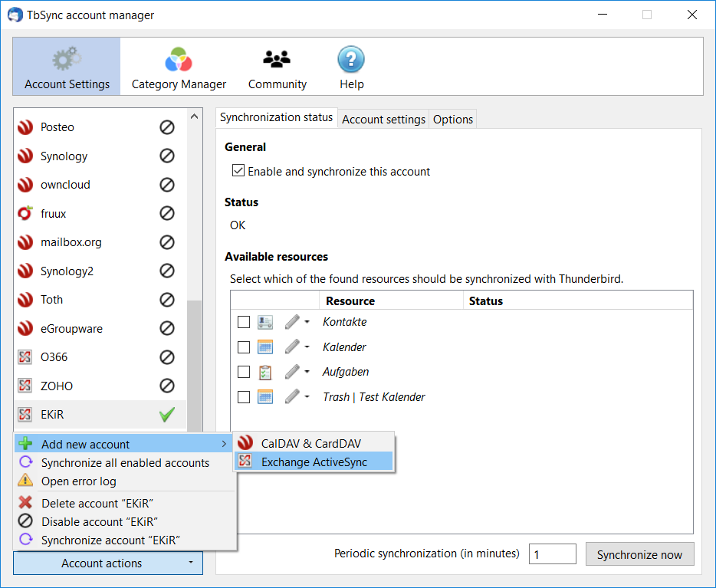Click the O366 Exchange account icon
This screenshot has height=588, width=716.
(25, 357)
